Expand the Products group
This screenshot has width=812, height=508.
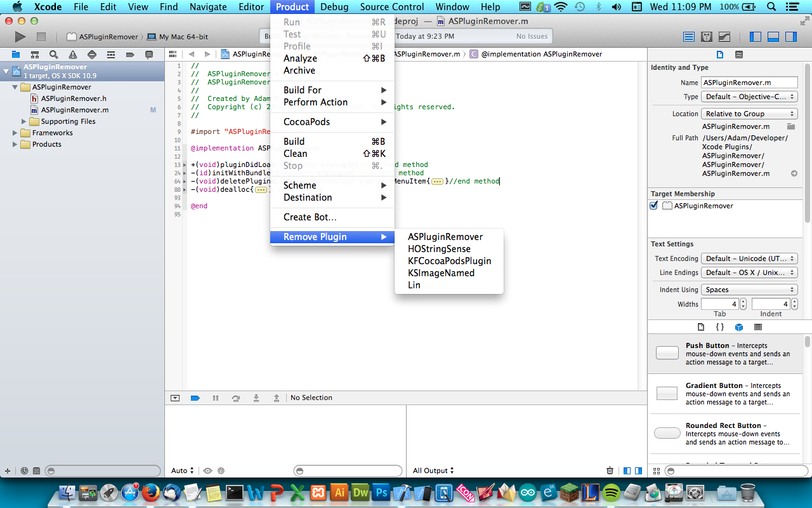click(15, 144)
